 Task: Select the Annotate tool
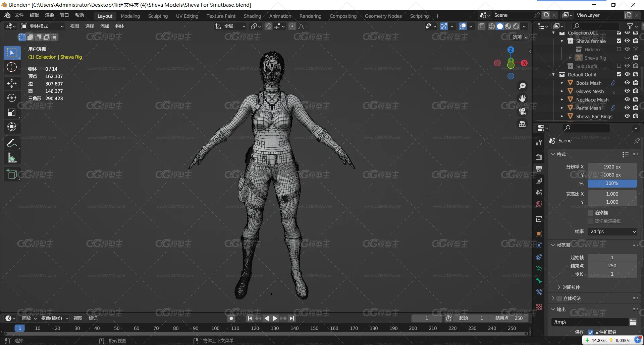[x=12, y=143]
